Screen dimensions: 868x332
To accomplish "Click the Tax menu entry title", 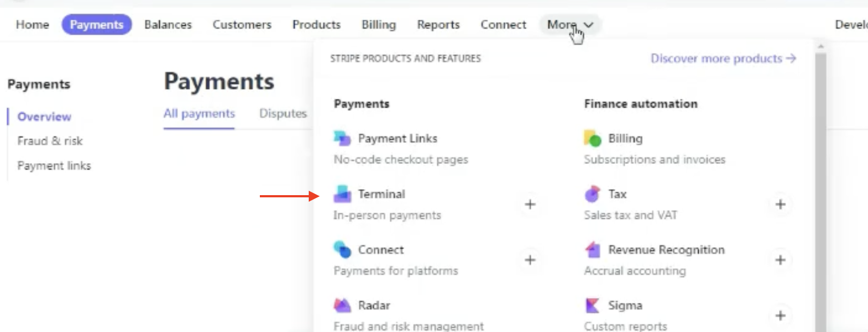I will 617,194.
